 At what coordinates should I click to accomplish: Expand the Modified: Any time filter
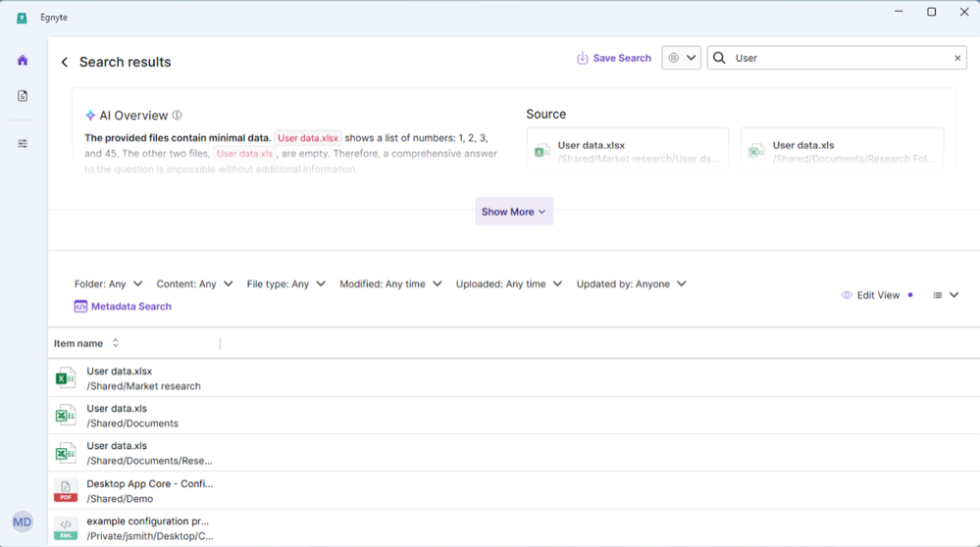point(390,284)
